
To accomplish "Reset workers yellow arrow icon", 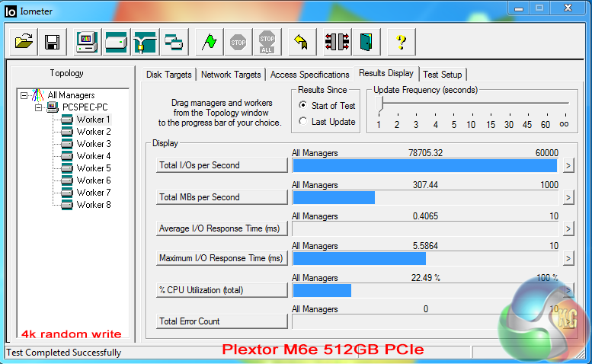I will click(302, 41).
